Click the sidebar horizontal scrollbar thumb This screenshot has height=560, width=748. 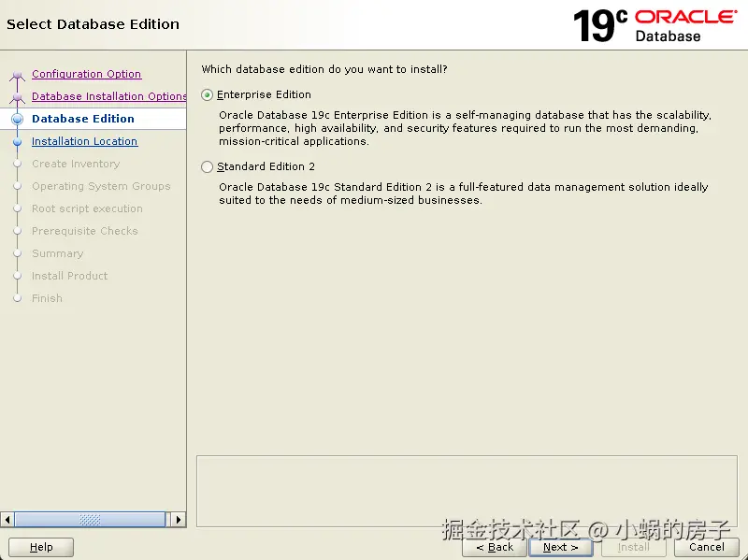90,520
